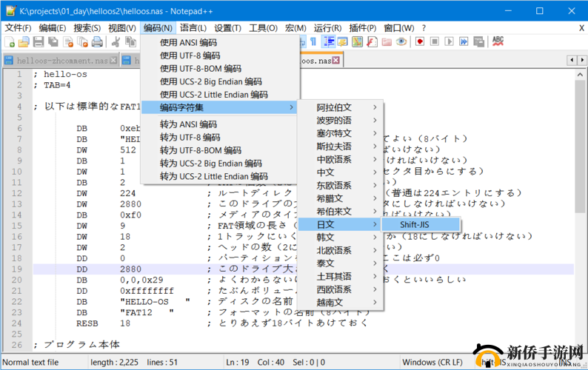This screenshot has height=370, width=588.
Task: Expand the 越南文 submenu
Action: [340, 303]
